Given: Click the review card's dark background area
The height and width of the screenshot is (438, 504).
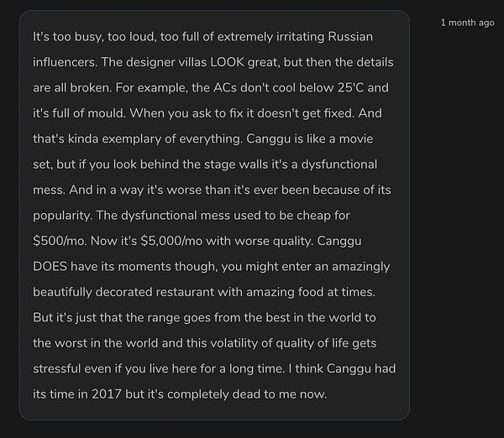Looking at the screenshot, I should [214, 215].
